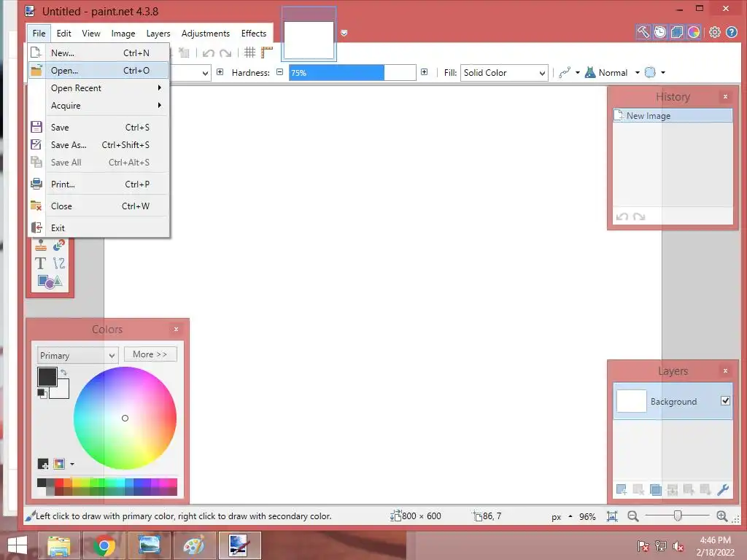Open the Edit menu

click(x=64, y=34)
